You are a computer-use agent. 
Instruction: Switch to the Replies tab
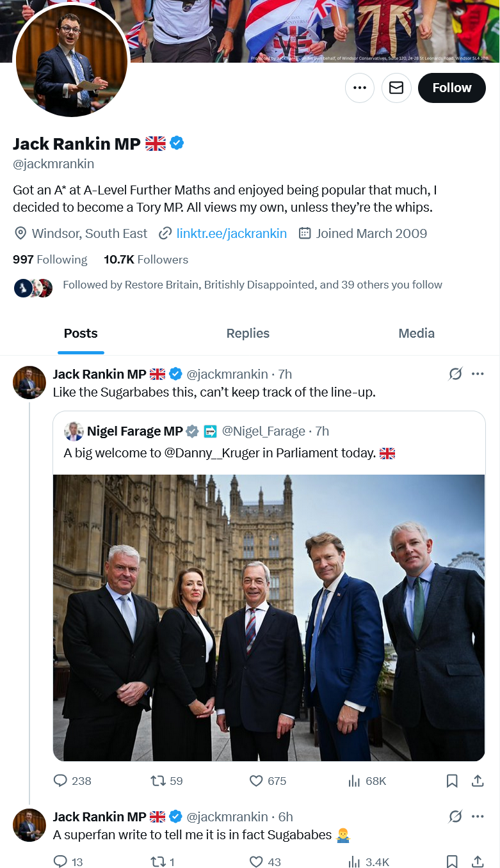[248, 333]
